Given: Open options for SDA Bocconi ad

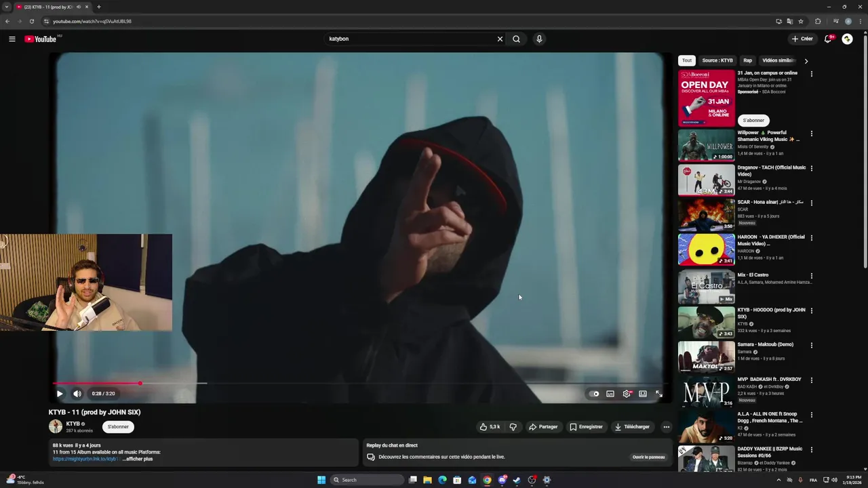Looking at the screenshot, I should tap(812, 73).
